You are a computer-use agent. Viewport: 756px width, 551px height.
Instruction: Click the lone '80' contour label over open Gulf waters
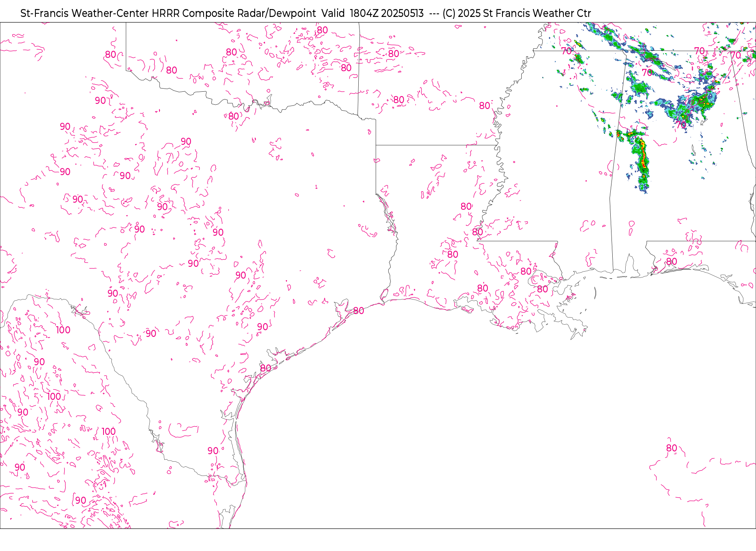(671, 448)
